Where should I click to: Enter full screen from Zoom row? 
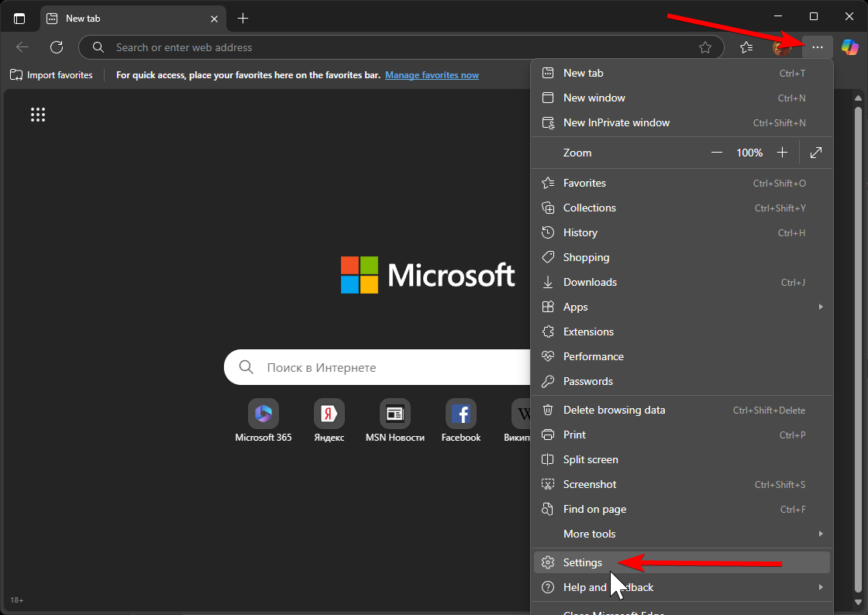click(x=815, y=153)
